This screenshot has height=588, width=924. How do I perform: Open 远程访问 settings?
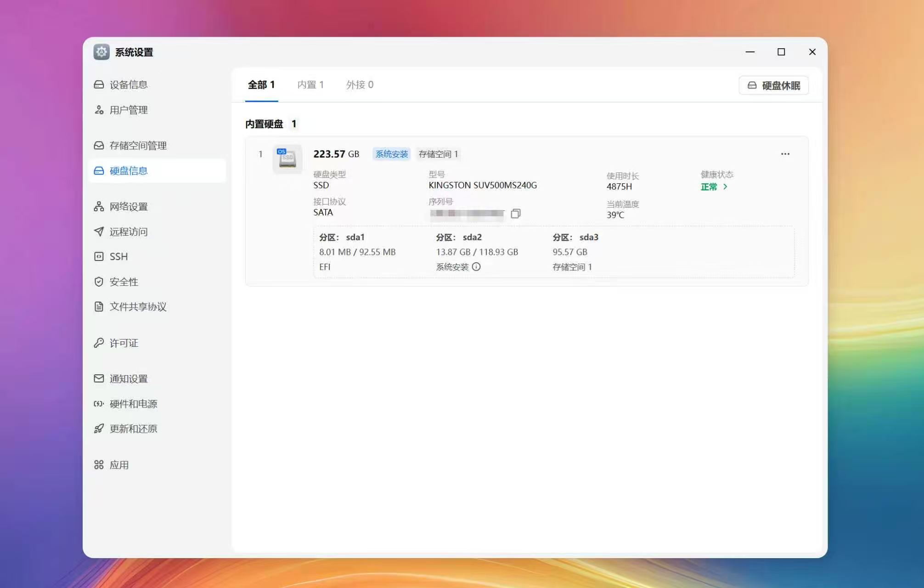coord(157,232)
